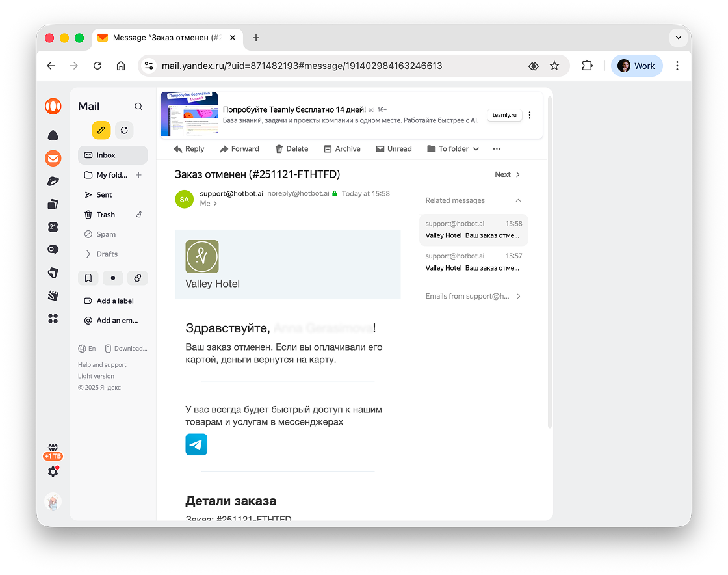The image size is (728, 575).
Task: Forward this message
Action: [240, 148]
